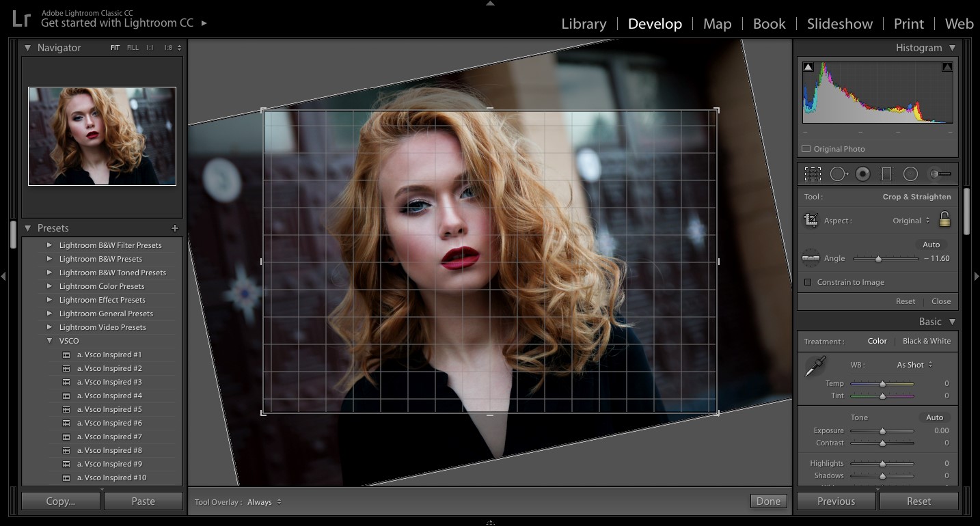Expand Lightroom Color Presets folder
Viewport: 980px width, 526px height.
pos(49,286)
